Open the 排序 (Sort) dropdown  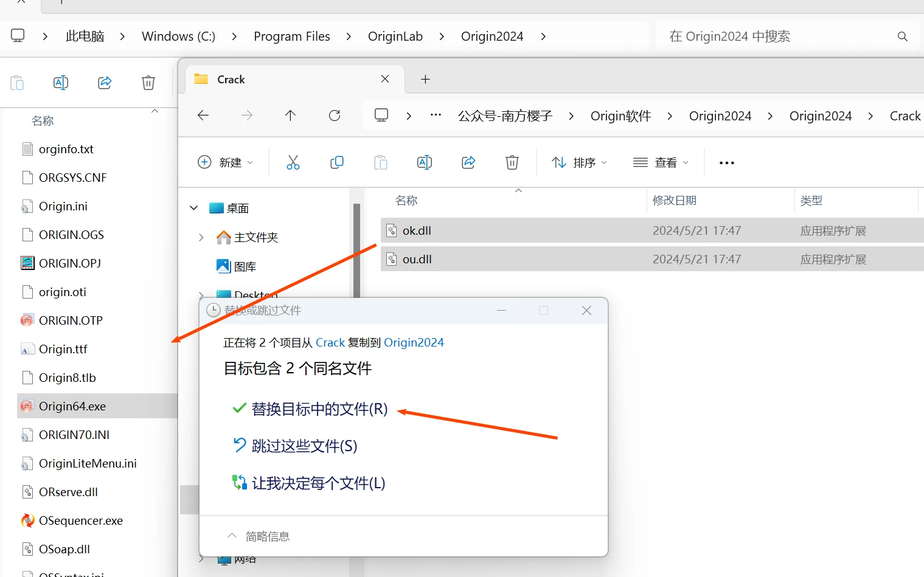[x=579, y=162]
